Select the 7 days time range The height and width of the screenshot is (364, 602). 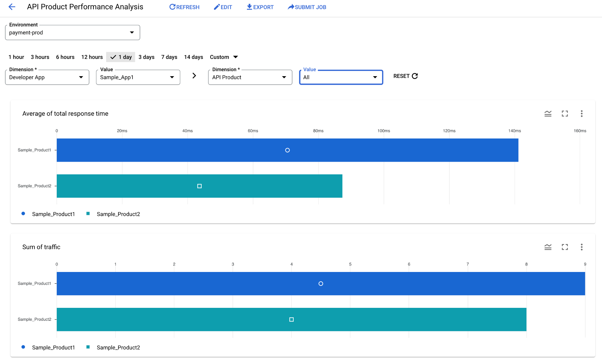(169, 57)
